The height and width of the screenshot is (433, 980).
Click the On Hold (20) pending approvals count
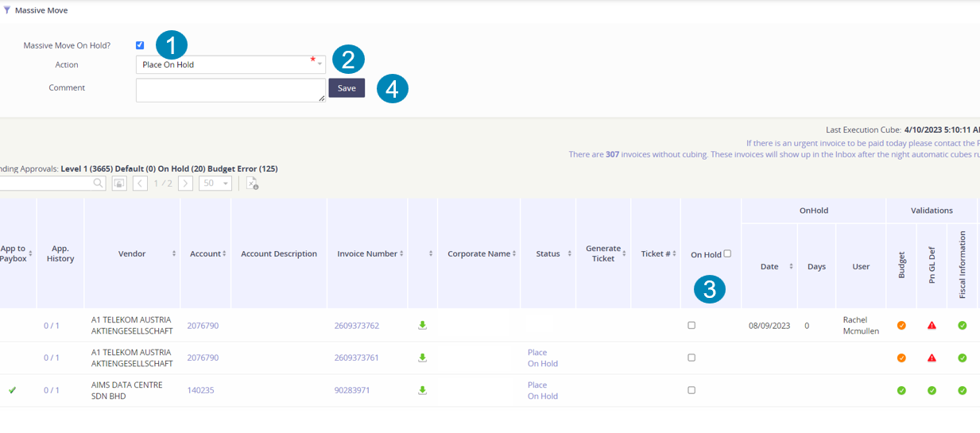tap(181, 169)
